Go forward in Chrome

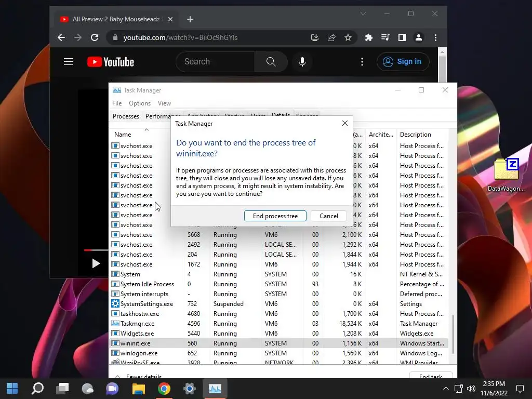[x=78, y=37]
